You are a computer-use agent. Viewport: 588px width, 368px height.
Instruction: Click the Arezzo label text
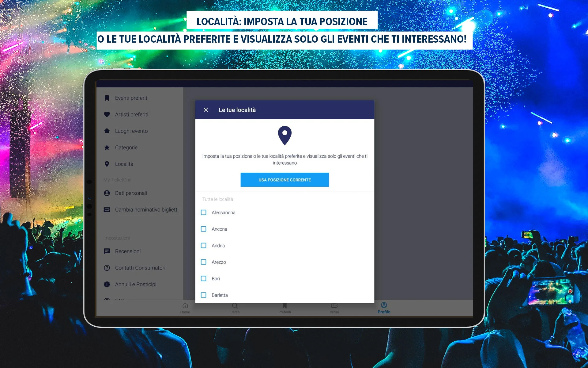pos(219,262)
